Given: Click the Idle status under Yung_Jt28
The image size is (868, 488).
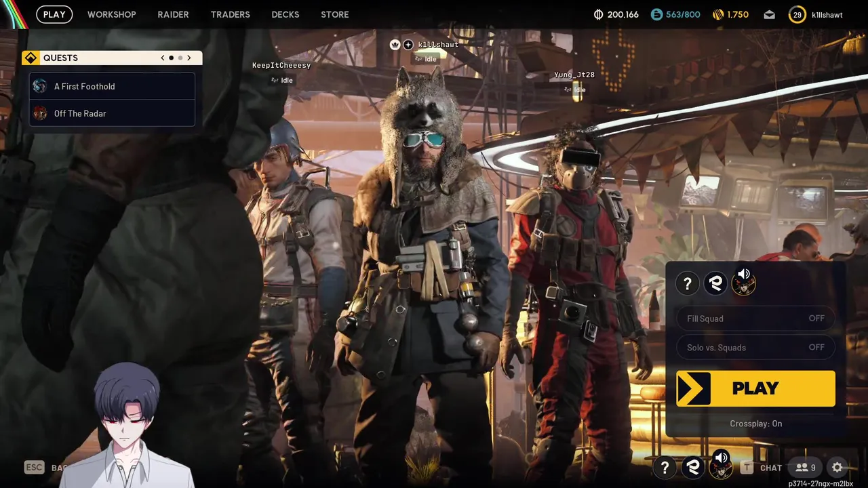Looking at the screenshot, I should pos(574,89).
